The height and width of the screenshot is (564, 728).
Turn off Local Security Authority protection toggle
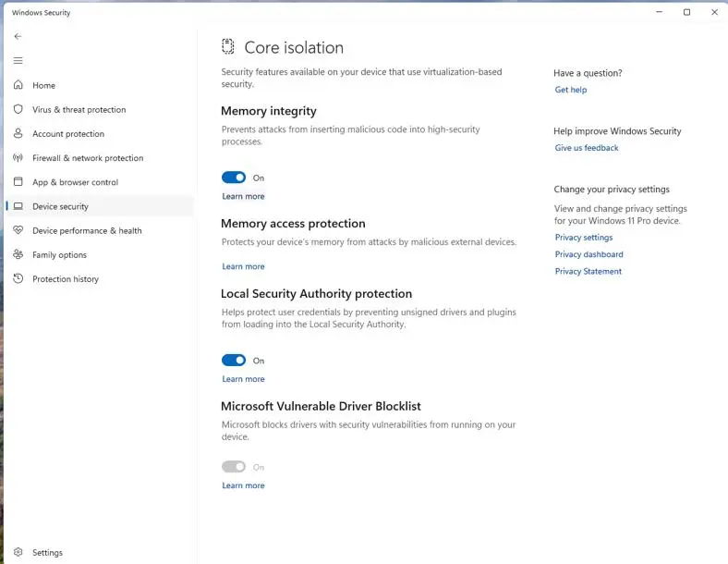[234, 360]
